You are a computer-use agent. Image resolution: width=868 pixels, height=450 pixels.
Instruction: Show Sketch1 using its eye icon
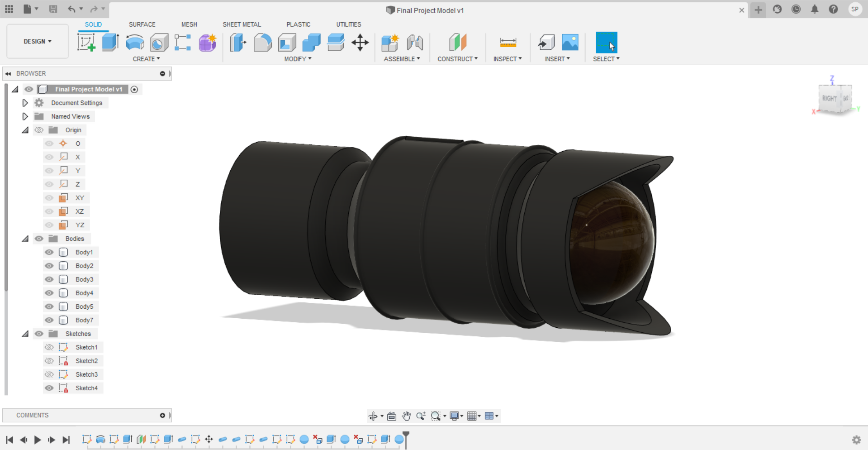[x=49, y=347]
